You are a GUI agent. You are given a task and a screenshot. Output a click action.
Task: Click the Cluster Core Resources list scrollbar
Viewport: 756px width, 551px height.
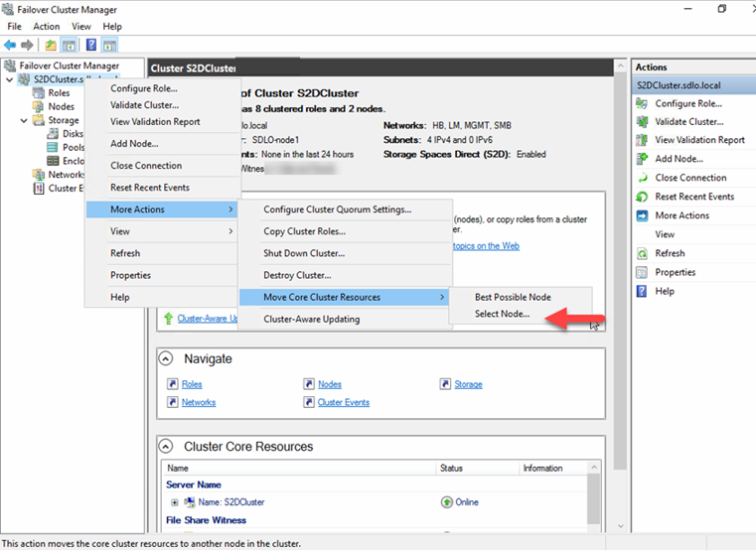(x=594, y=498)
